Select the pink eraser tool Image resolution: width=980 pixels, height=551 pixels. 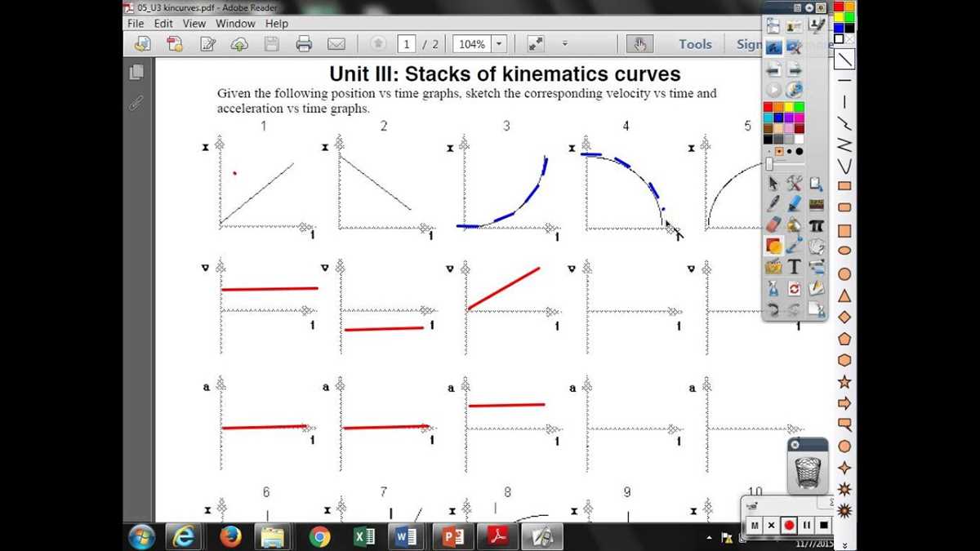(773, 225)
